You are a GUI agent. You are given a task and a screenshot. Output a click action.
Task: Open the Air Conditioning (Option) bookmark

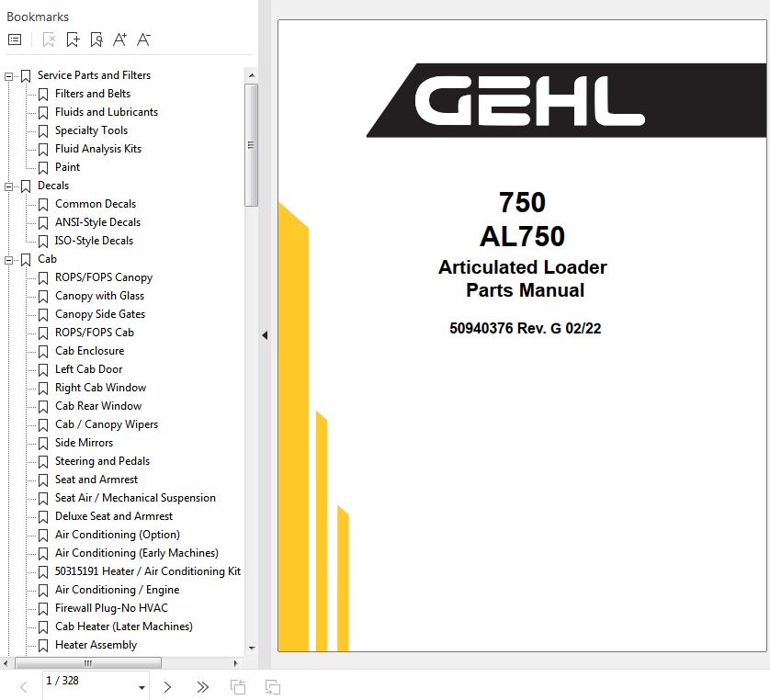coord(118,535)
